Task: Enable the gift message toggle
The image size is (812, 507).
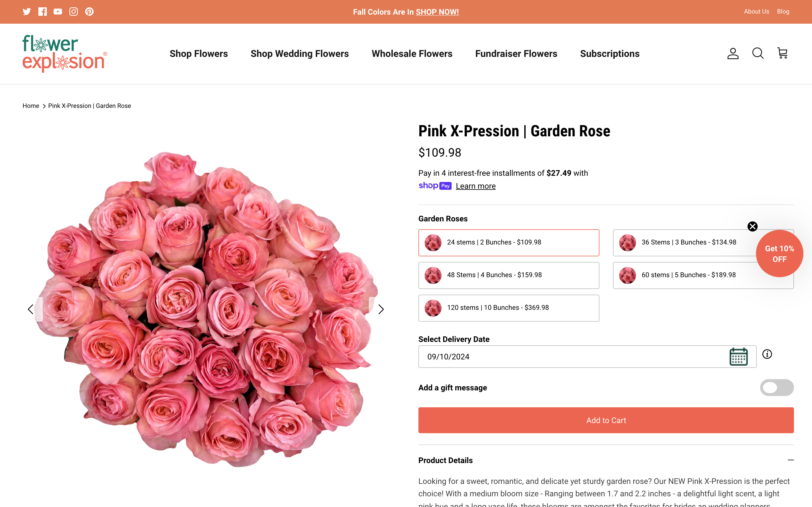Action: 777,387
